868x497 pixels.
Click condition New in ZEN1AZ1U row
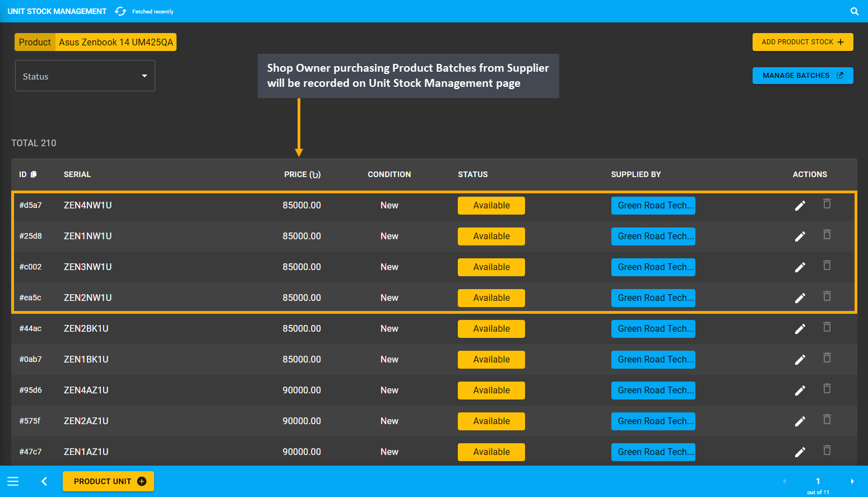tap(389, 452)
